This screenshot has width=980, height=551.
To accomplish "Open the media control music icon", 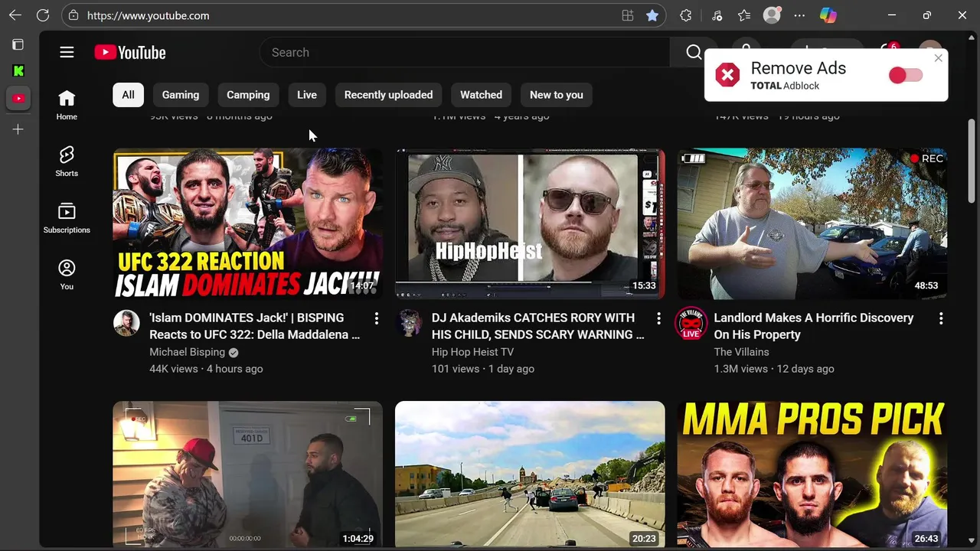I will click(x=717, y=15).
